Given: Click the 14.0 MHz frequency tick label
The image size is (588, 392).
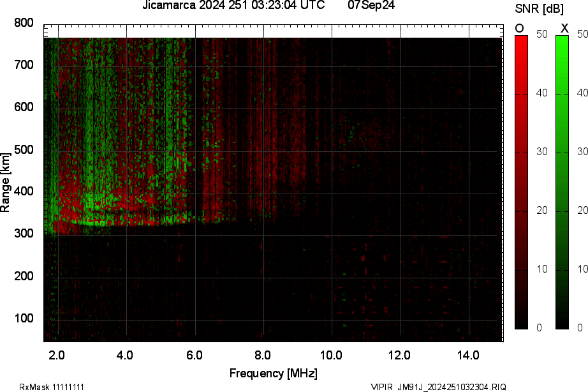Looking at the screenshot, I should (468, 354).
